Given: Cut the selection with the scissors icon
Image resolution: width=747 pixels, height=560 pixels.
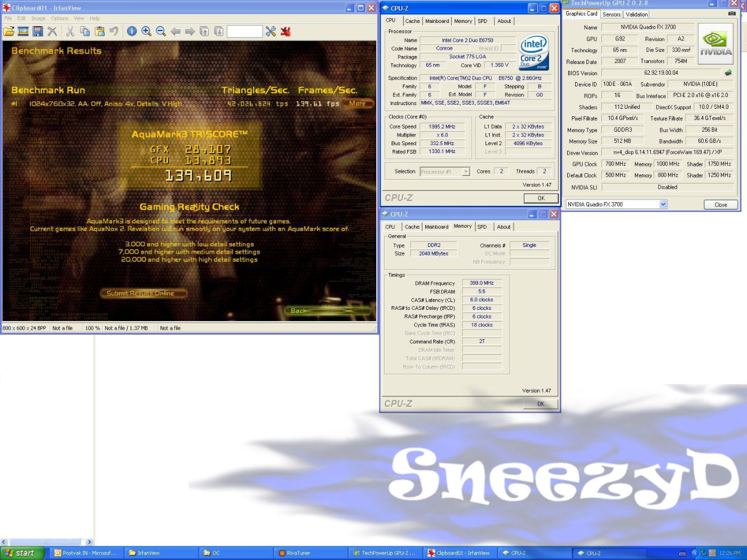Looking at the screenshot, I should 70,31.
